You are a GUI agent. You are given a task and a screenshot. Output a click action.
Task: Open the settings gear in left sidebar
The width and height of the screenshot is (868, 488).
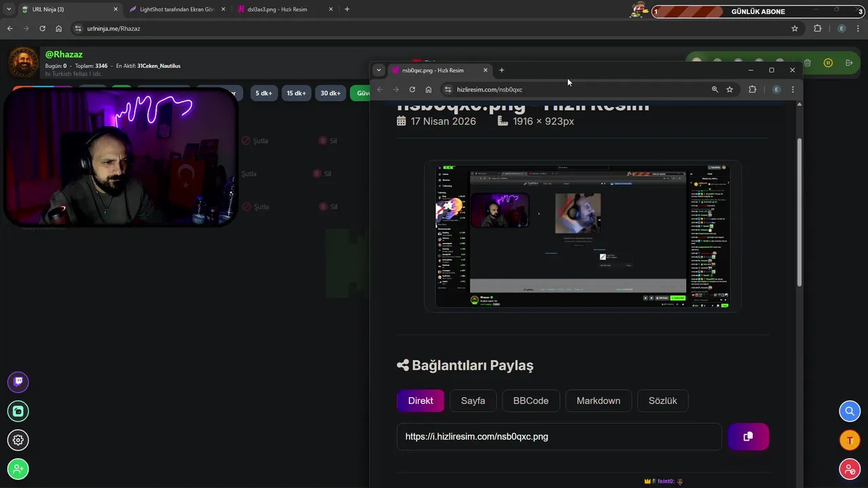[18, 440]
